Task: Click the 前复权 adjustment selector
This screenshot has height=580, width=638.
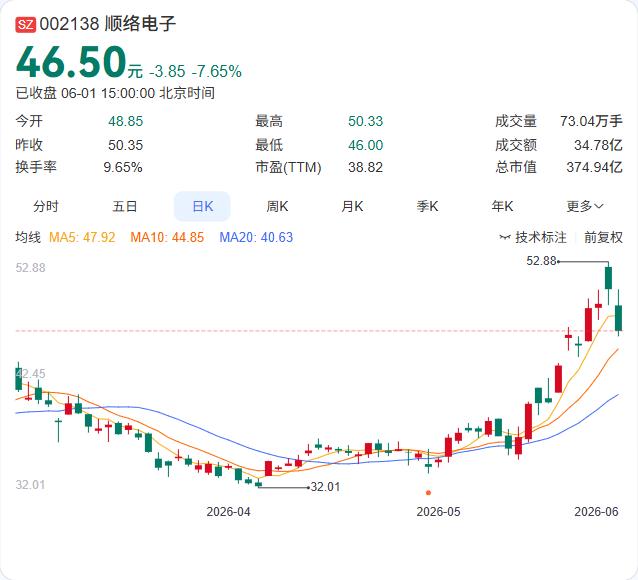Action: tap(603, 237)
